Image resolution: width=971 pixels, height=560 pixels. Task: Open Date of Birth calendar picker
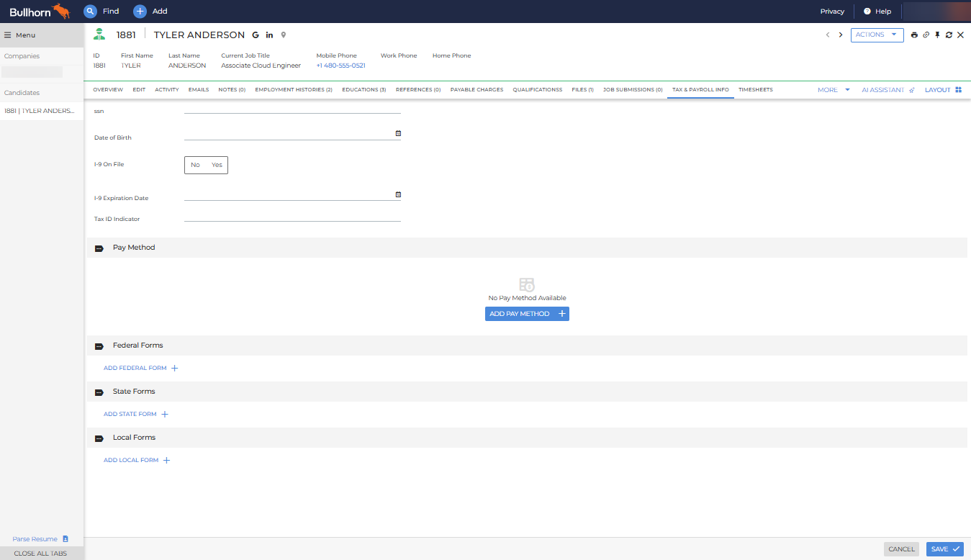pyautogui.click(x=398, y=133)
